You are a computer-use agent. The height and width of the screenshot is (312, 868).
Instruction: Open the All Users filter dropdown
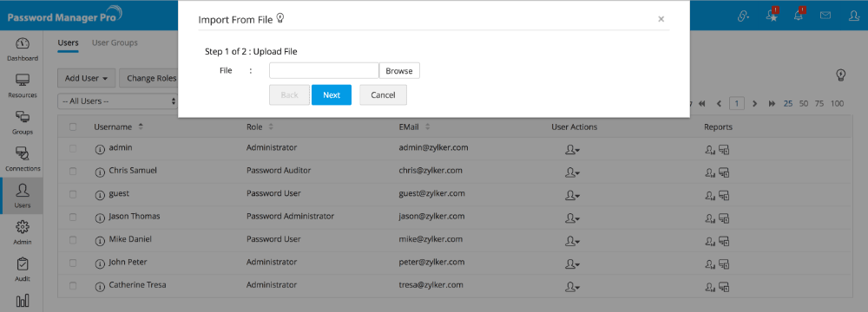pos(118,101)
